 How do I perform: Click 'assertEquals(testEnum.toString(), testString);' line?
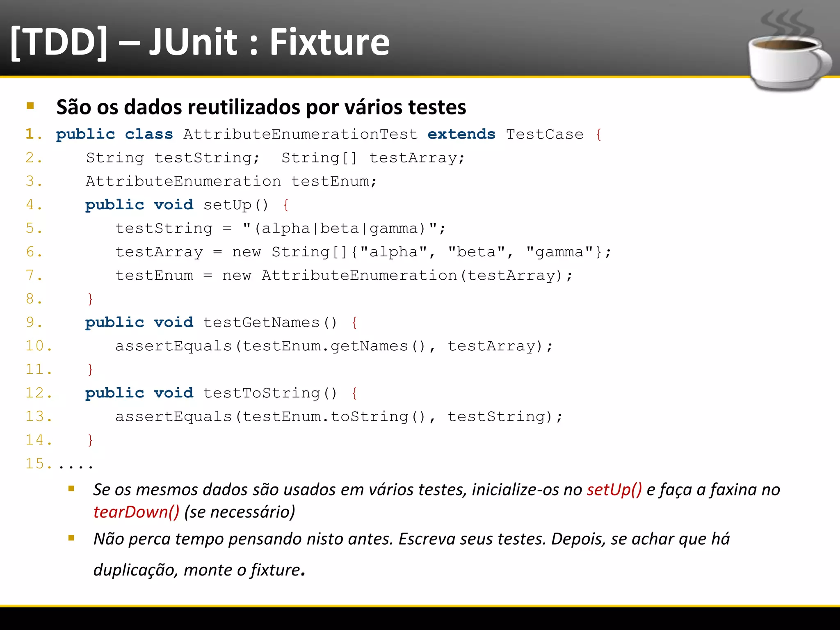339,417
